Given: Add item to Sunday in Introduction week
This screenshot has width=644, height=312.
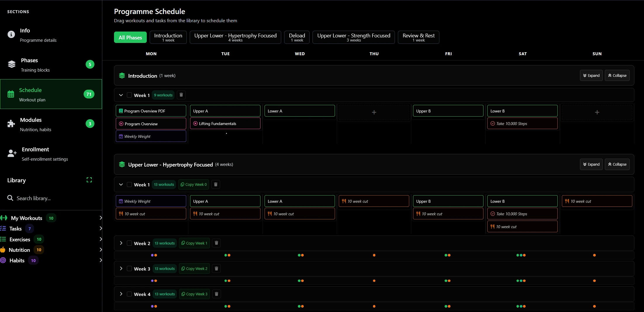Looking at the screenshot, I should pos(597,112).
